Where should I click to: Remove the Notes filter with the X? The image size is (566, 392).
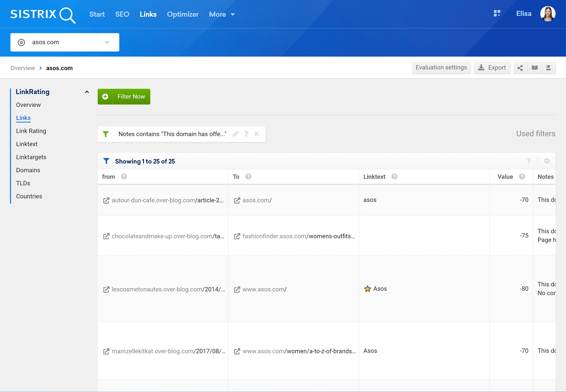257,134
